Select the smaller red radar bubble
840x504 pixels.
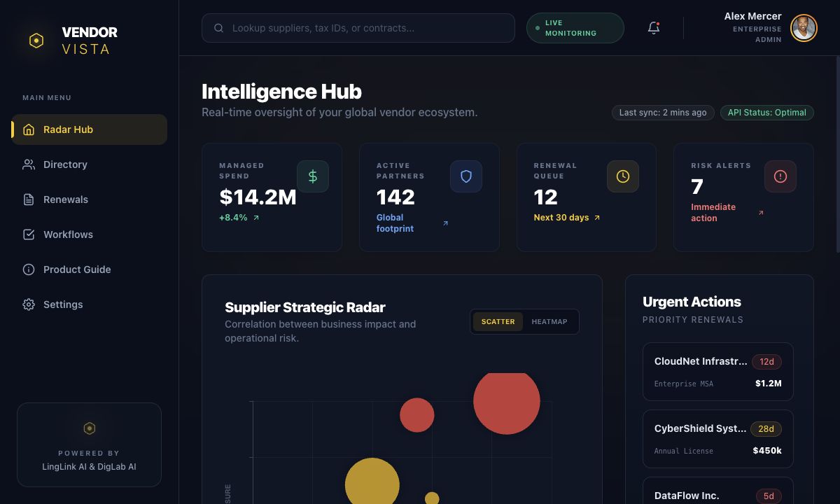[417, 415]
